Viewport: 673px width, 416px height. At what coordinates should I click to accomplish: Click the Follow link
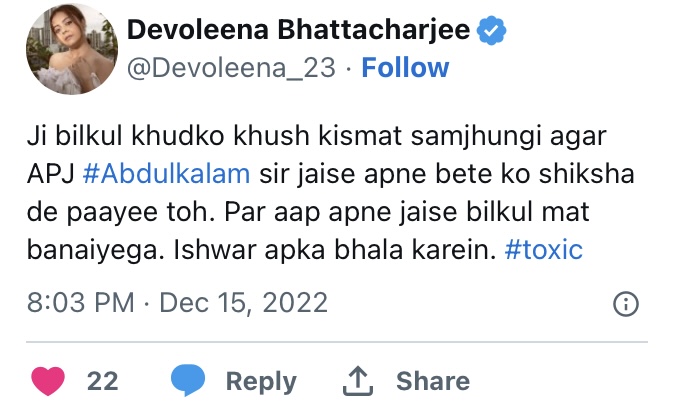coord(405,68)
